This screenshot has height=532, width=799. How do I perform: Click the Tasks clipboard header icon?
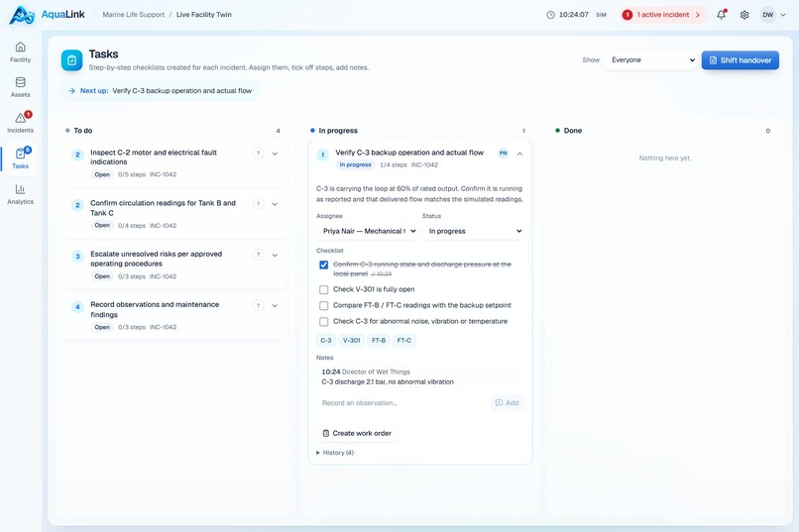tap(71, 60)
